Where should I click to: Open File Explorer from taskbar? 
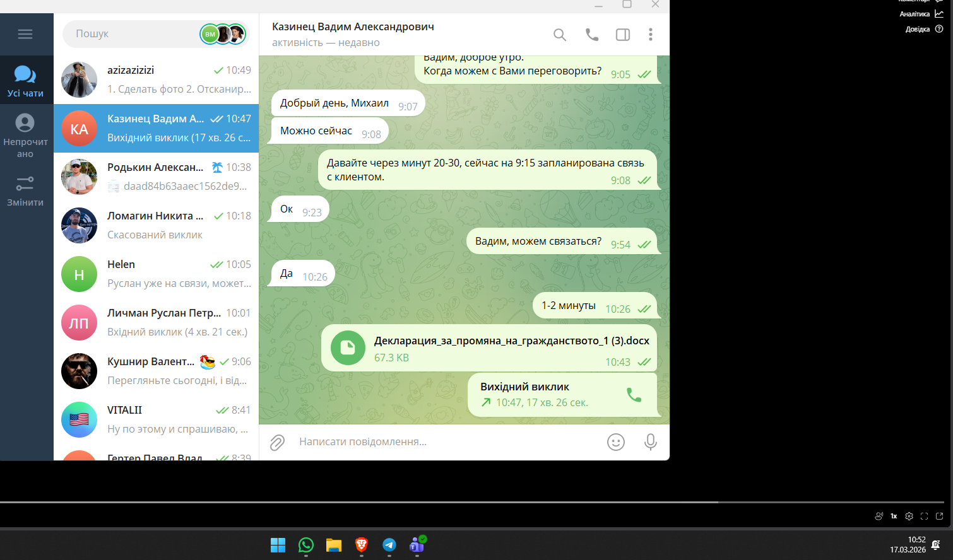pos(334,545)
